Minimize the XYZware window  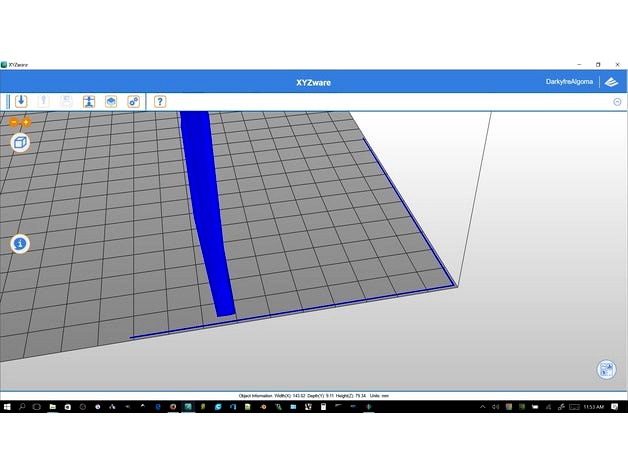pos(579,65)
